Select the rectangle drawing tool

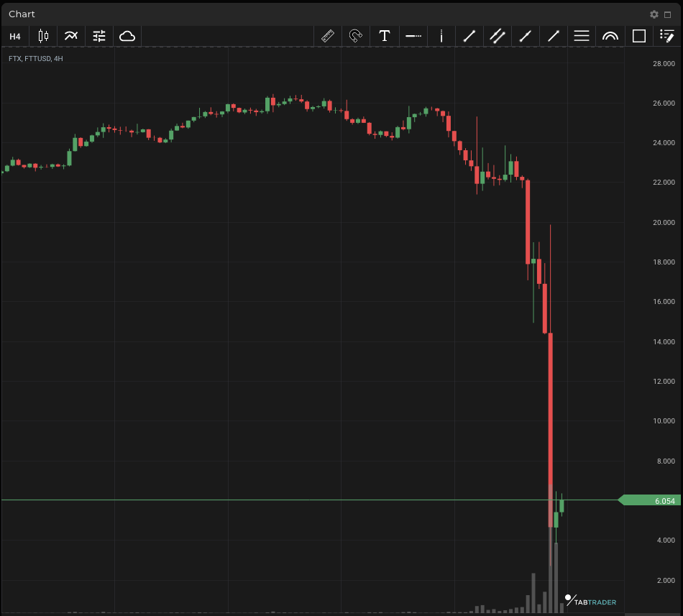pyautogui.click(x=639, y=36)
